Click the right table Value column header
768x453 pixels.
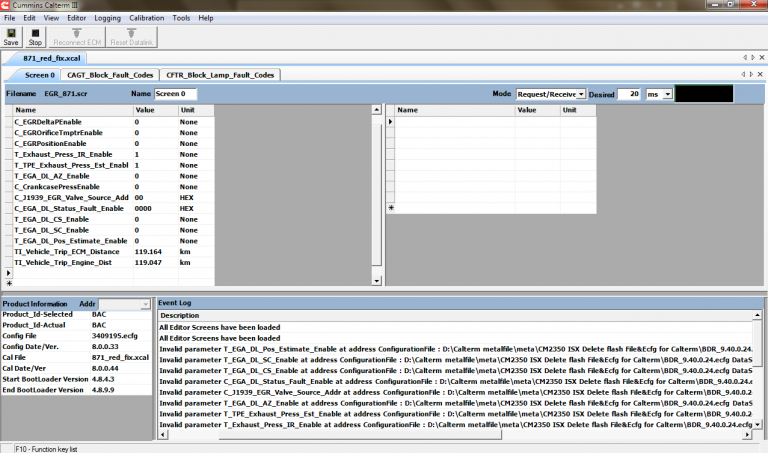[537, 110]
